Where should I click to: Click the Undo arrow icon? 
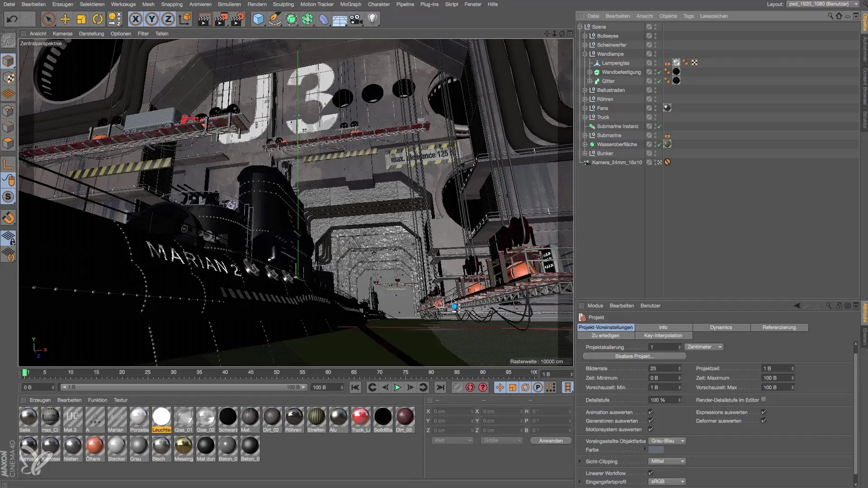coord(12,19)
